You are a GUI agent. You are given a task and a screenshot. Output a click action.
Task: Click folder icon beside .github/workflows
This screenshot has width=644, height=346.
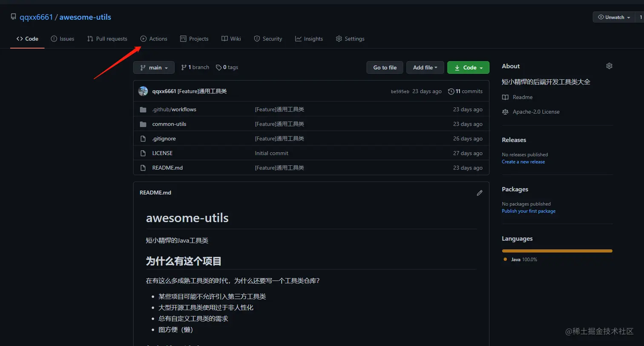143,110
